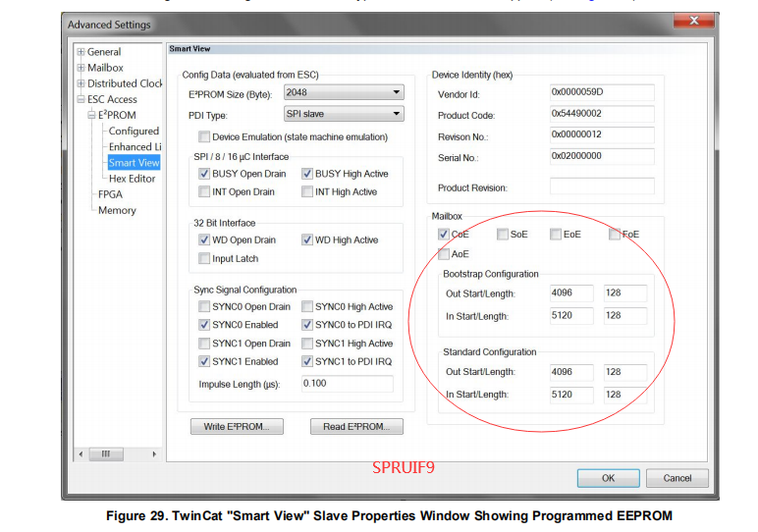The height and width of the screenshot is (532, 758).
Task: Check SYNC0 Open Drain
Action: coord(204,306)
